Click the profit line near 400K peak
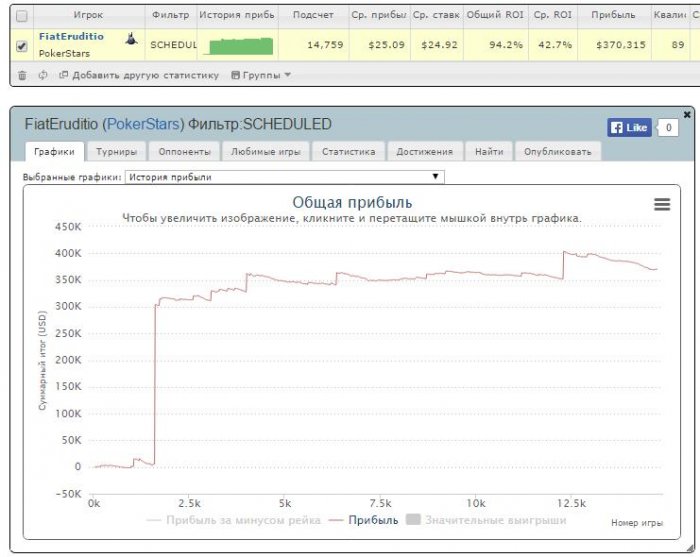This screenshot has width=700, height=557. (x=565, y=252)
